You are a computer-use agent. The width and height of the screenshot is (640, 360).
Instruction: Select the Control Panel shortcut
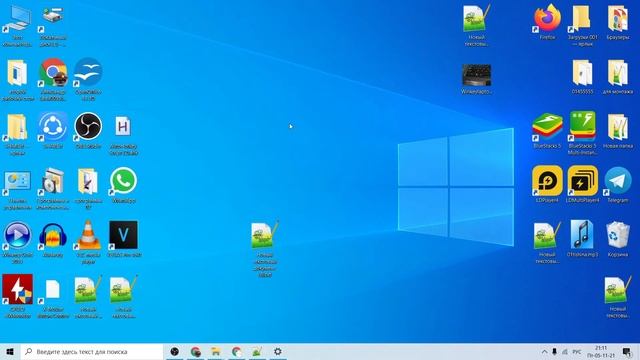tap(17, 182)
